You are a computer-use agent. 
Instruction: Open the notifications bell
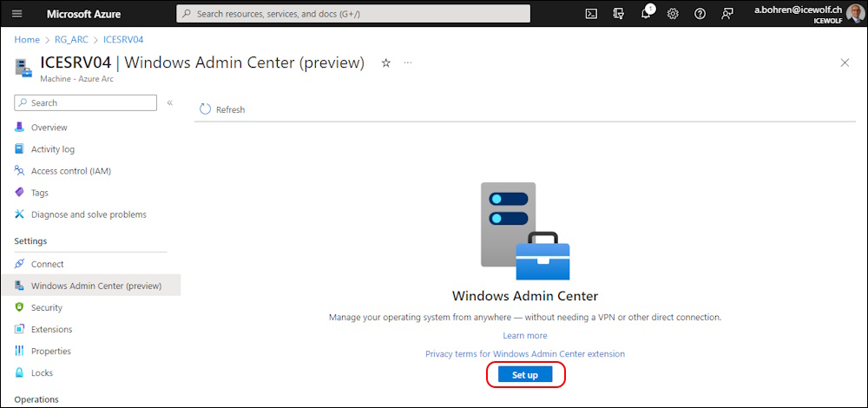pyautogui.click(x=647, y=13)
